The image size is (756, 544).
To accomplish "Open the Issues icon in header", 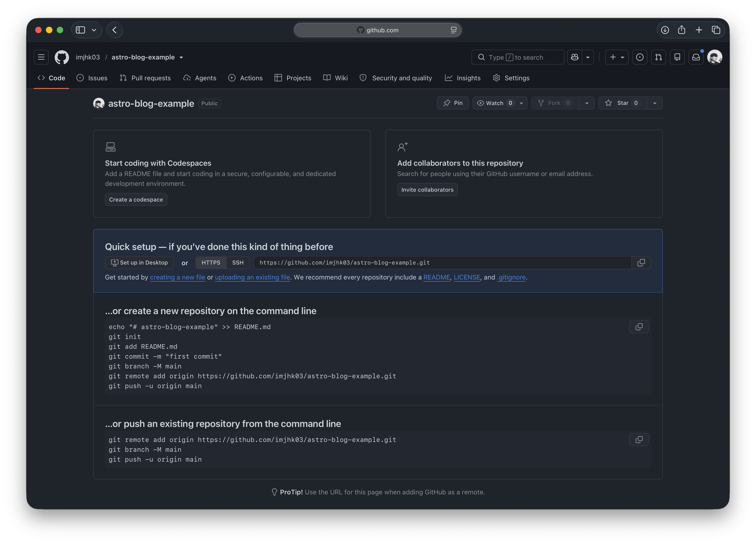I will click(x=640, y=57).
